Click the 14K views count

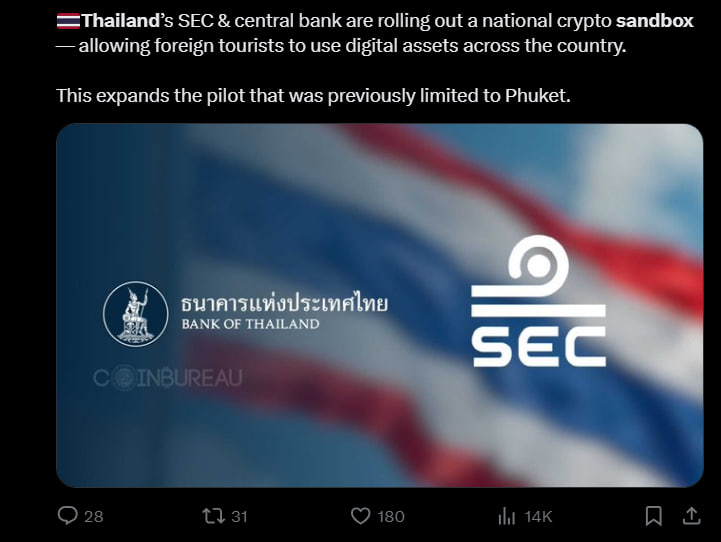(x=538, y=516)
